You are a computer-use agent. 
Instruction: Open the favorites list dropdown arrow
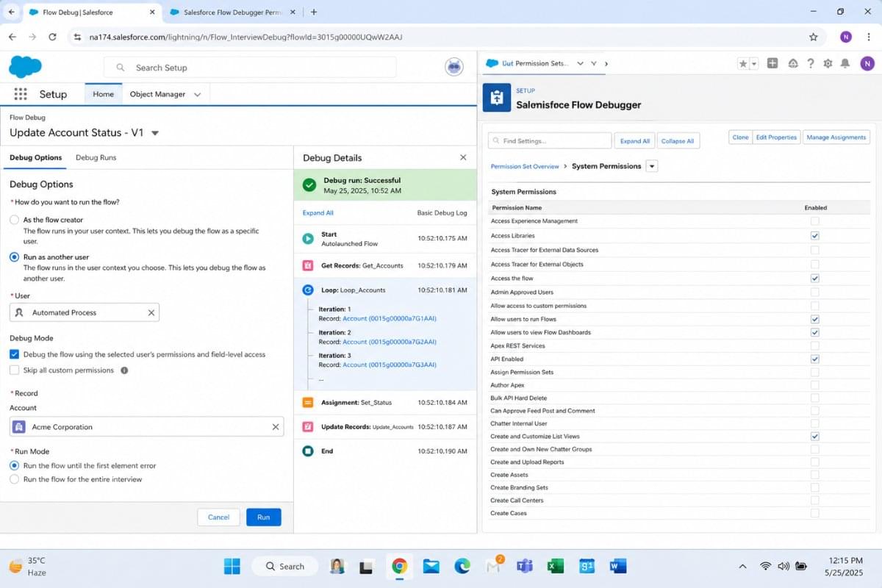click(753, 64)
